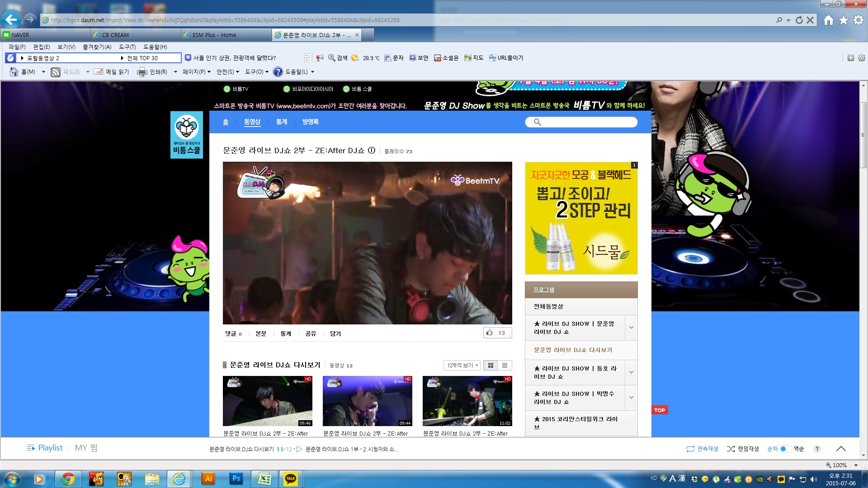Click the playlist help question mark

pos(817,449)
